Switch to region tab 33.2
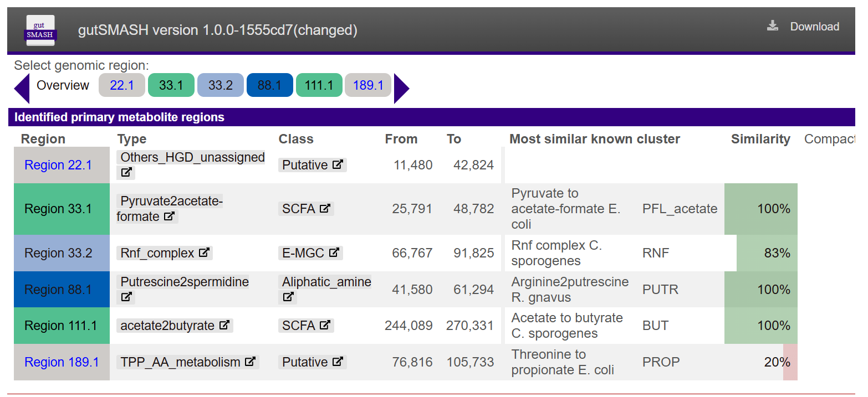Image resolution: width=868 pixels, height=397 pixels. point(221,85)
